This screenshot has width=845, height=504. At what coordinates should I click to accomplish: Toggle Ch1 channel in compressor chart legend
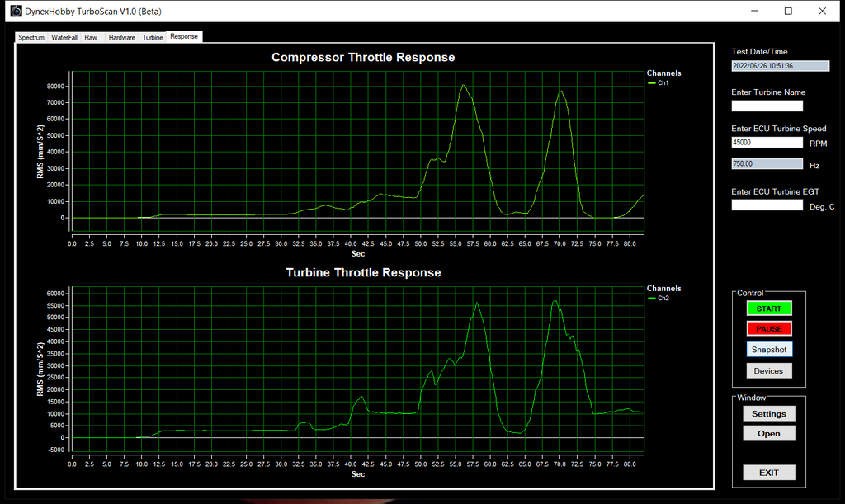point(662,82)
